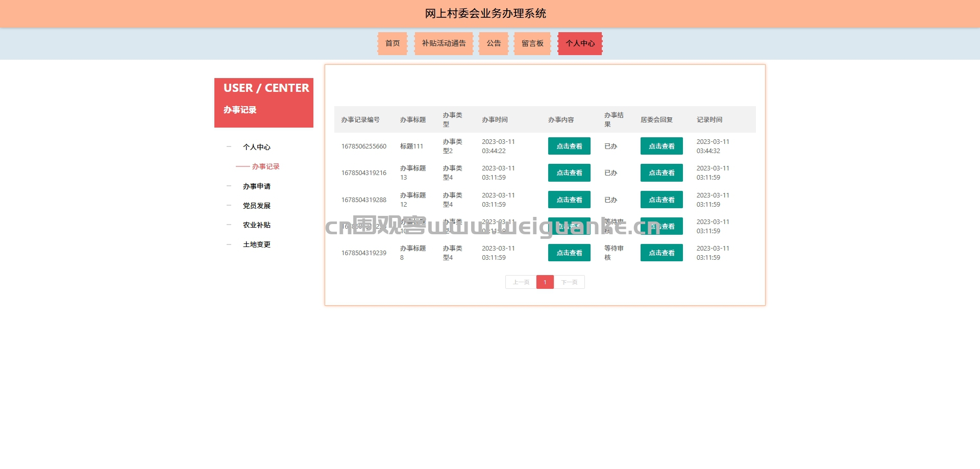Screen dimensions: 980x469
Task: Click the 办事内容 column header
Action: click(561, 120)
